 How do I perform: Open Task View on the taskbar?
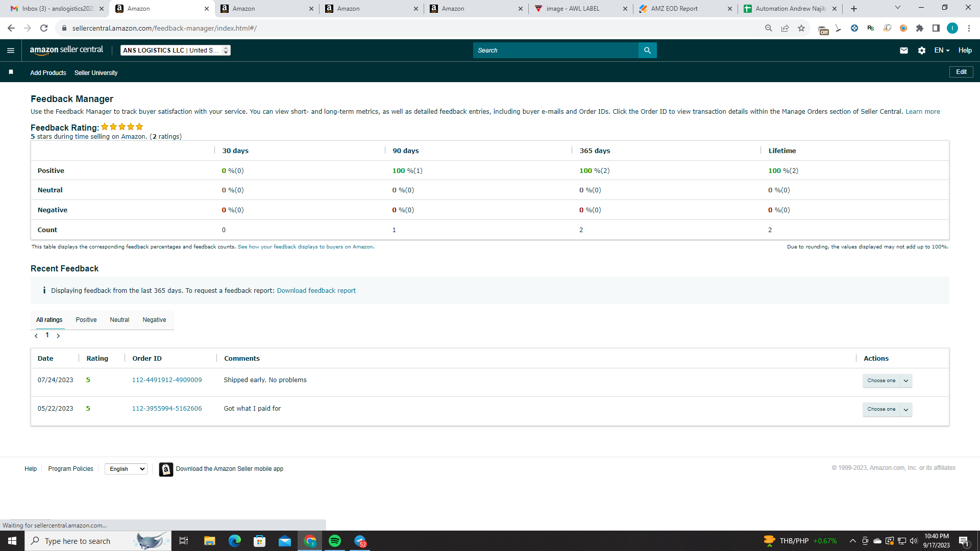184,541
